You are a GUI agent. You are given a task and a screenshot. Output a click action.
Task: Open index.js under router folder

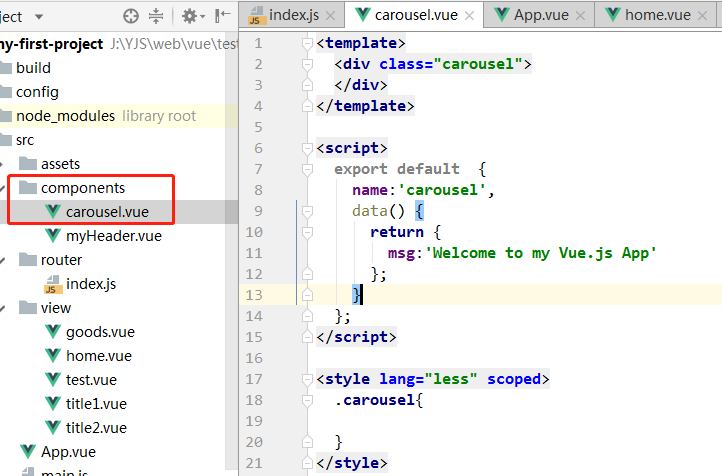pyautogui.click(x=91, y=284)
